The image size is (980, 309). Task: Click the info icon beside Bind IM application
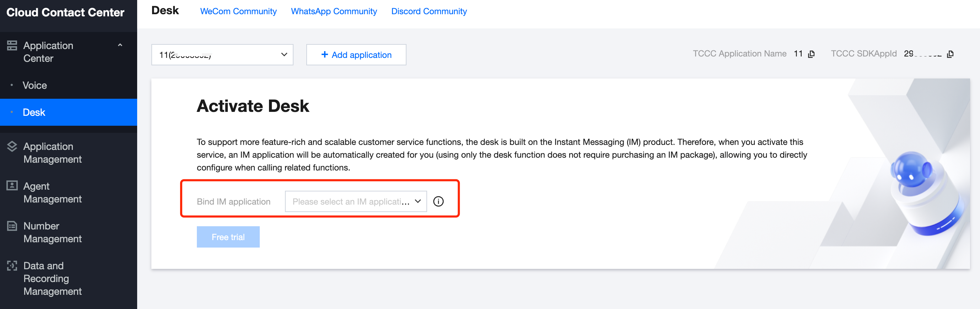click(438, 201)
